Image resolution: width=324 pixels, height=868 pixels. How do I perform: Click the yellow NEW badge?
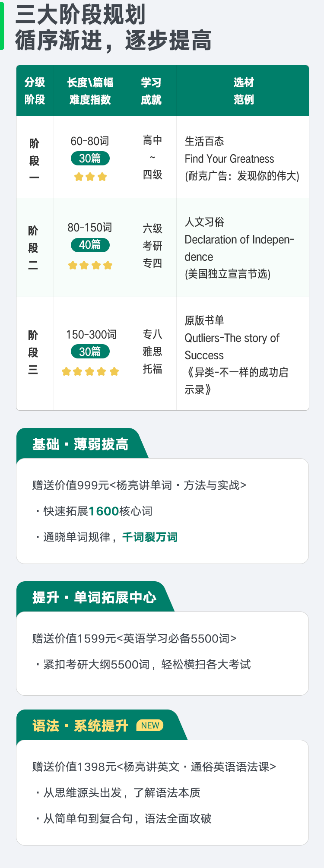coord(150,725)
